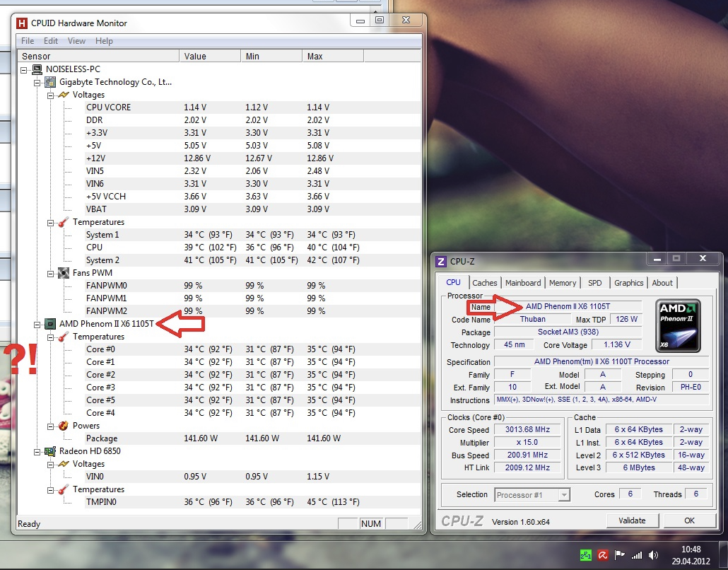Switch to the Memory tab in CPU-Z

coord(562,283)
